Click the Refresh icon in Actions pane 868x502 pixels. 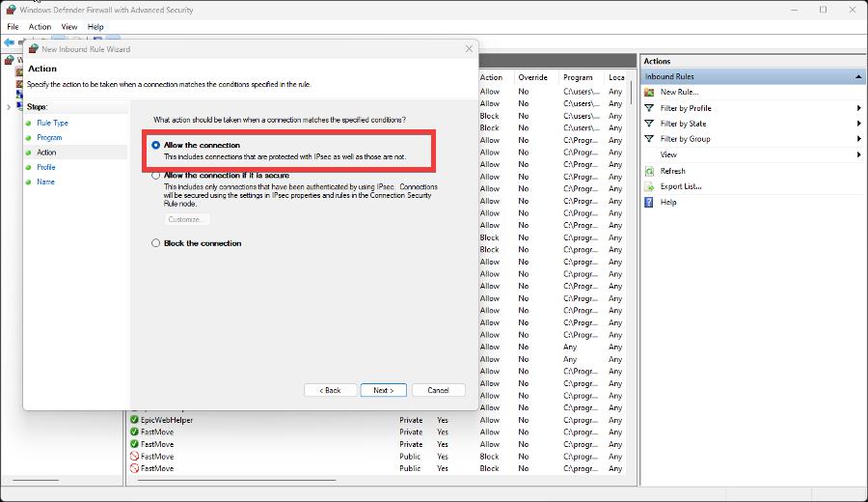(x=649, y=171)
